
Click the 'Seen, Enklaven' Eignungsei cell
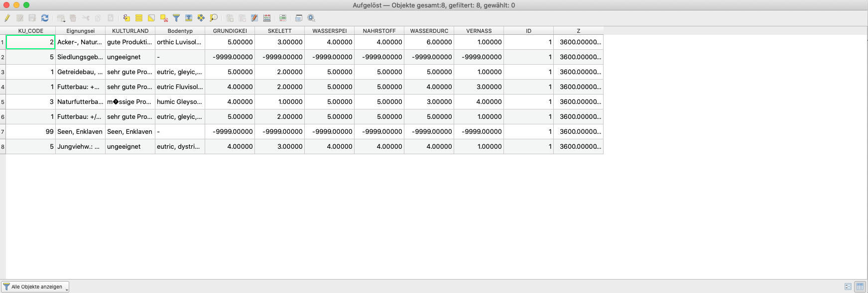tap(80, 132)
